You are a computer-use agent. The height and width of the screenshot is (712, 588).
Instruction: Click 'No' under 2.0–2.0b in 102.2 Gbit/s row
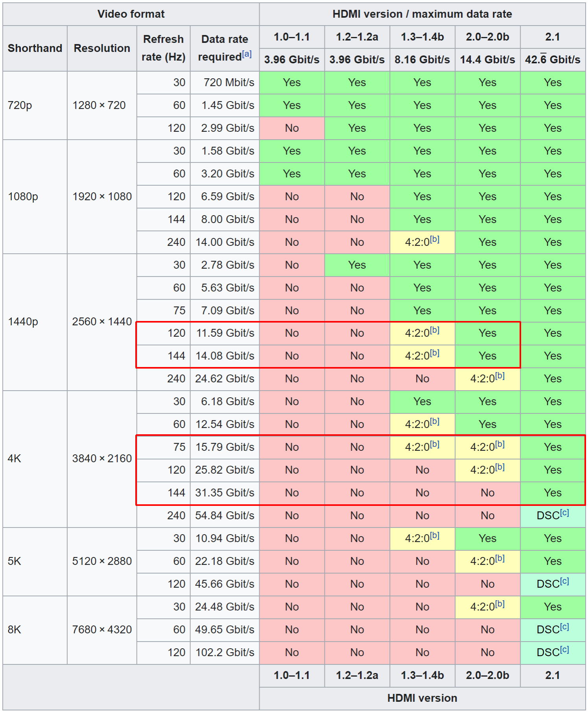coord(487,653)
